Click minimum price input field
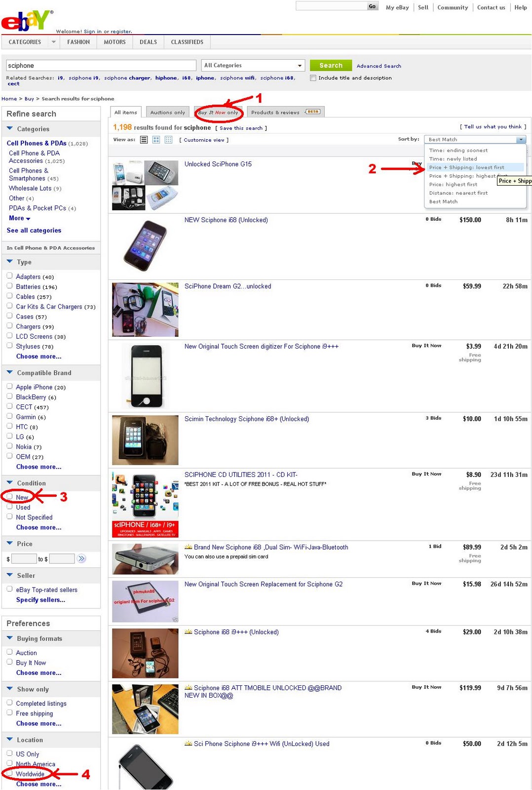 [24, 558]
